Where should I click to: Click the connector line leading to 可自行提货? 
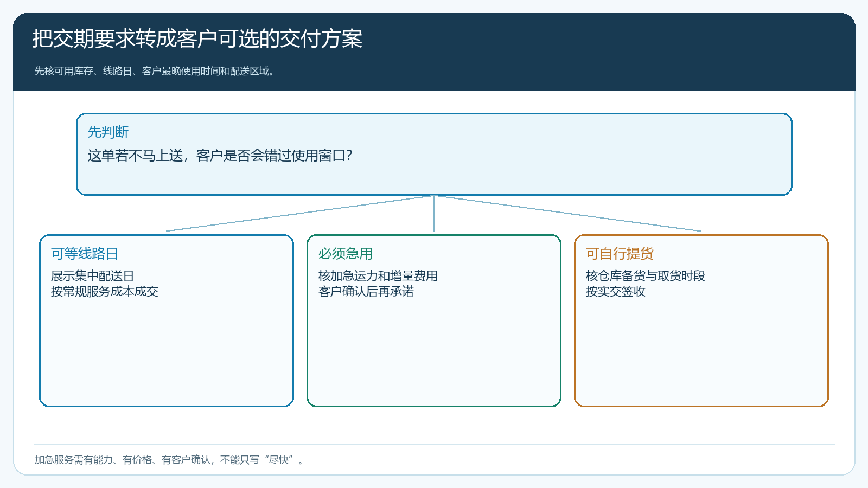tap(567, 214)
